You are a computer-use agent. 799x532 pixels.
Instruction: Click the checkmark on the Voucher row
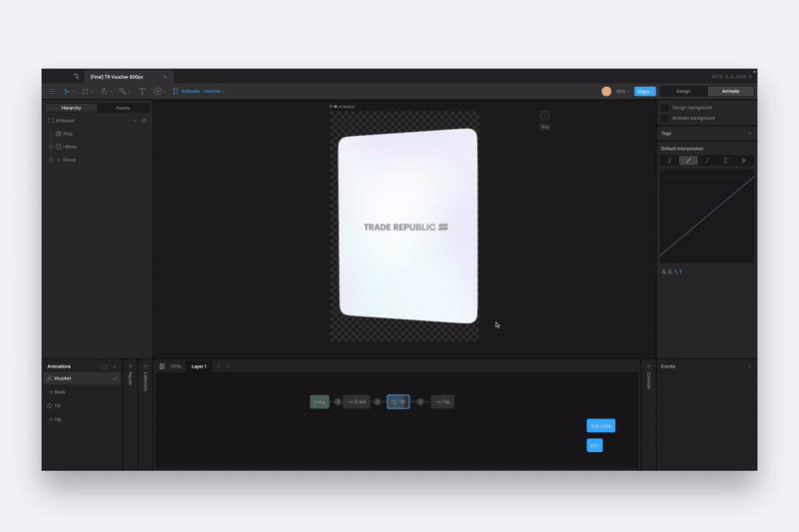(115, 378)
